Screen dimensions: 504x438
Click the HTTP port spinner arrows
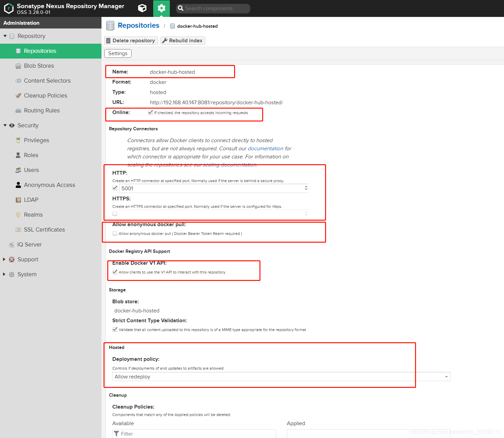[x=306, y=188]
